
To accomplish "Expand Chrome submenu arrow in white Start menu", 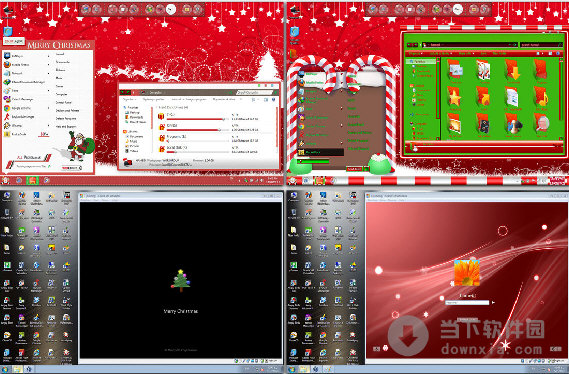I will point(49,108).
